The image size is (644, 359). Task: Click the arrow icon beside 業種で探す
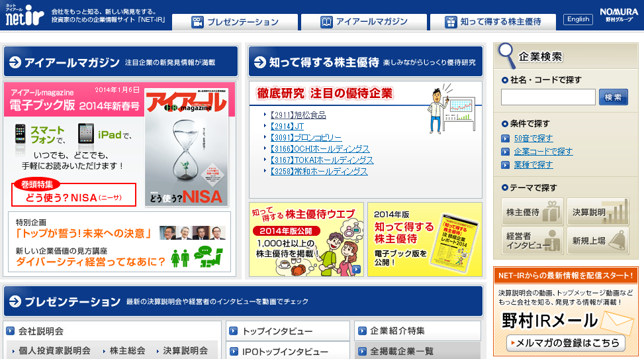click(506, 165)
